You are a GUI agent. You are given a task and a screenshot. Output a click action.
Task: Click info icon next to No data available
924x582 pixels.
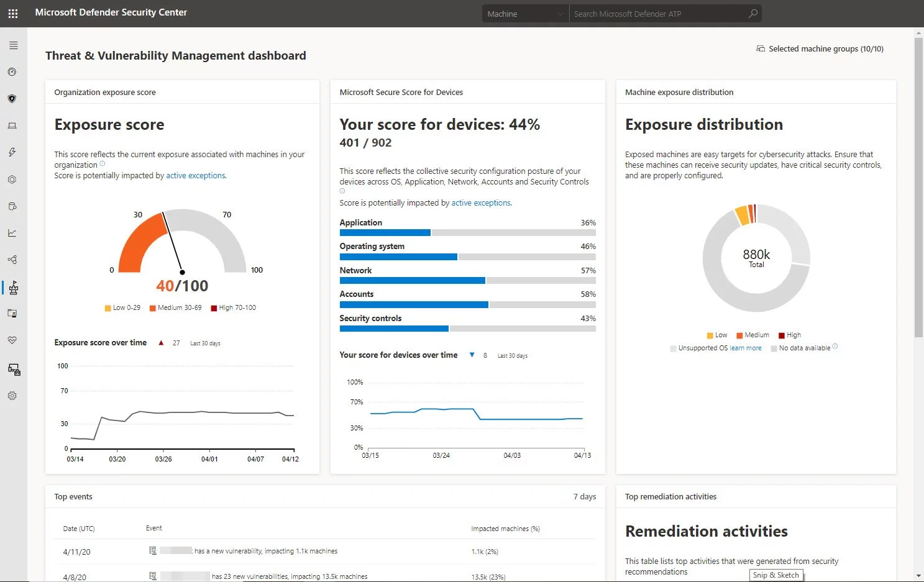835,347
